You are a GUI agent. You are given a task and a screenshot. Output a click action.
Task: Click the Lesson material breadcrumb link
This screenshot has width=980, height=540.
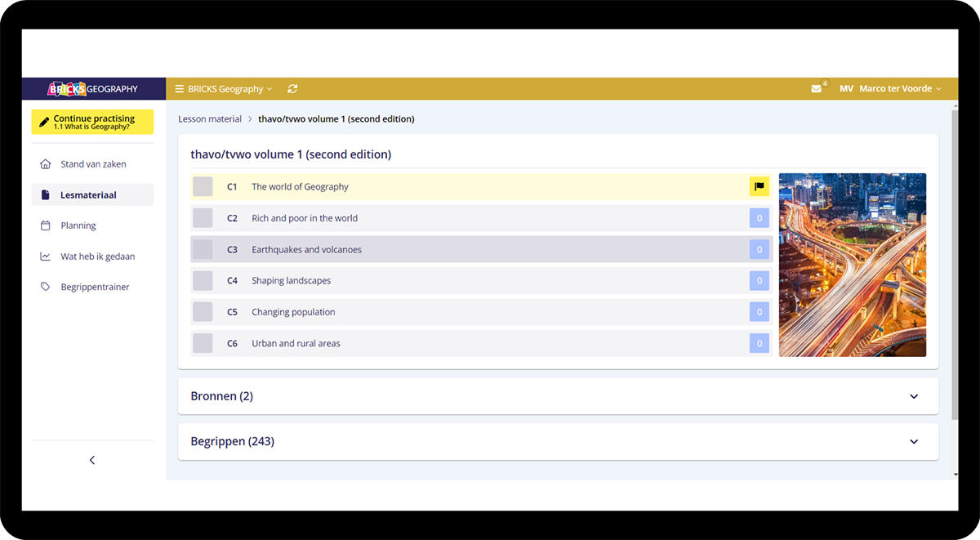tap(210, 119)
